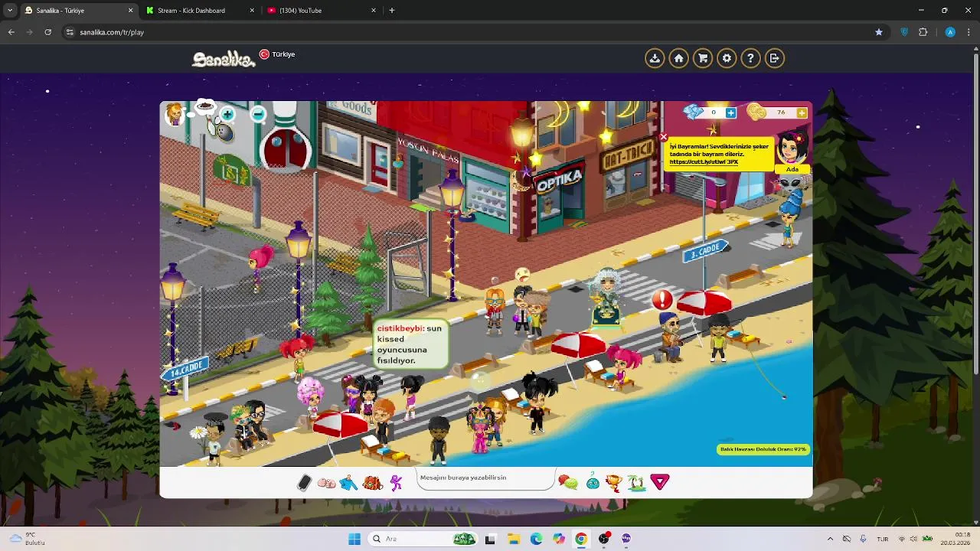
Task: Click the red exclamation alert icon
Action: coord(662,300)
